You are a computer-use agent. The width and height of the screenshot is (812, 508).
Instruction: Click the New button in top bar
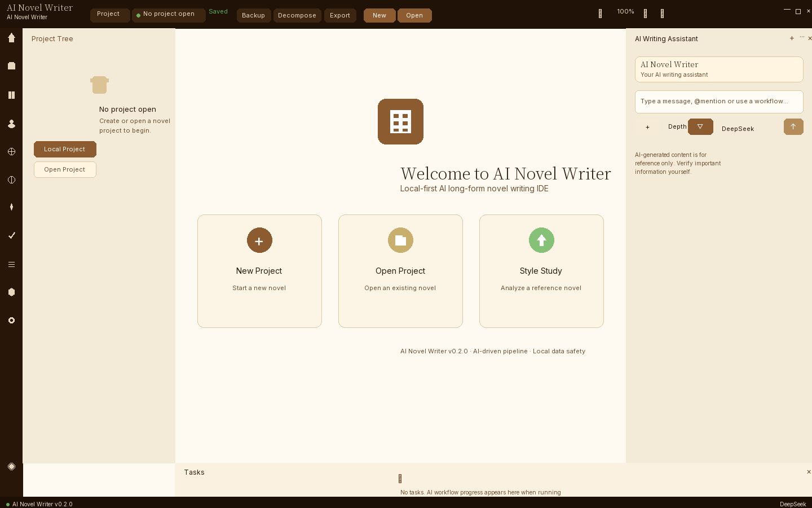click(379, 15)
